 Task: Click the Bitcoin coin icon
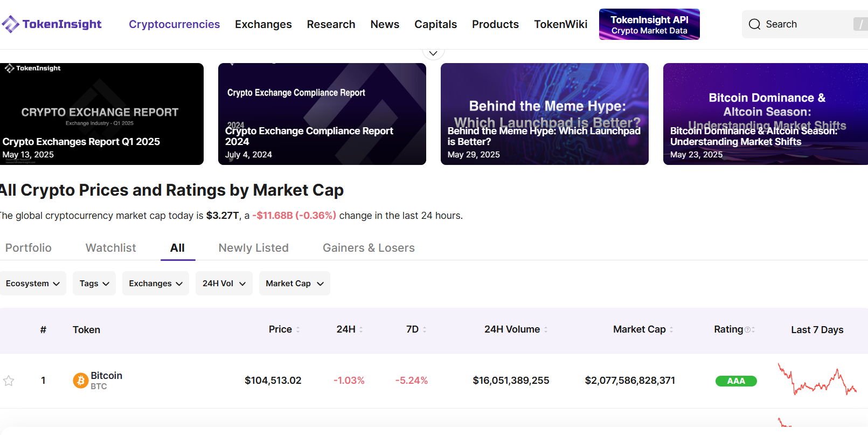[x=80, y=381]
